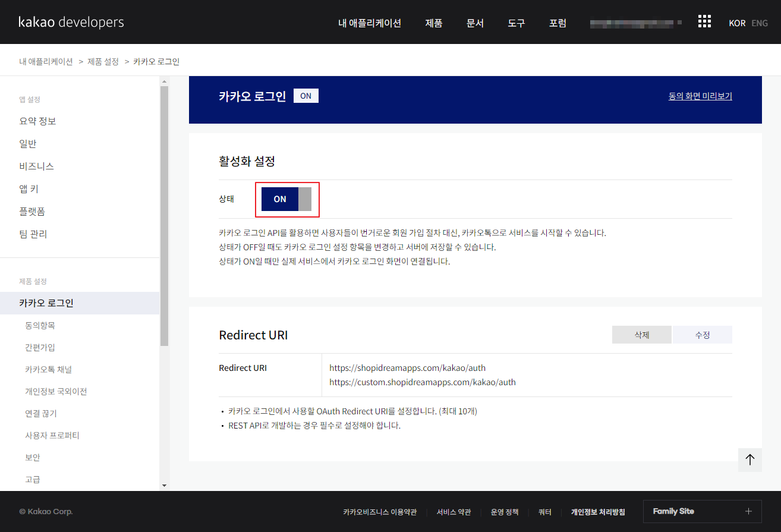Select 비즈니스 in sidebar
This screenshot has width=781, height=532.
pos(37,166)
